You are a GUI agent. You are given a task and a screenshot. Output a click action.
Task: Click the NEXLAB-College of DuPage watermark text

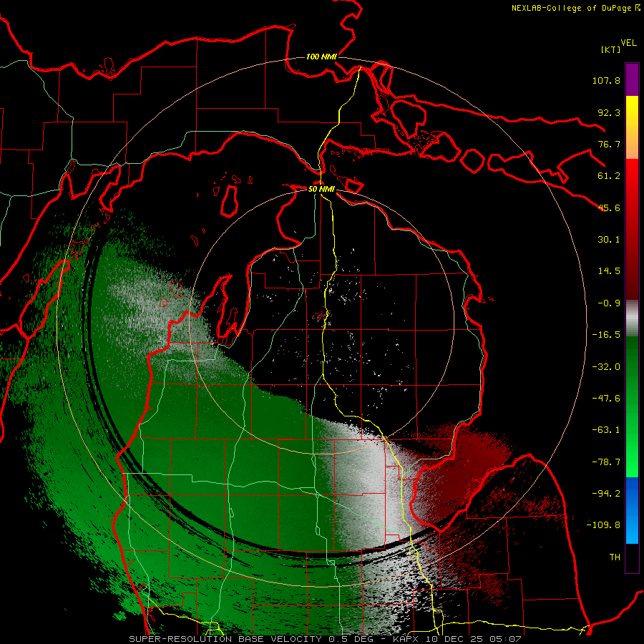(x=572, y=8)
